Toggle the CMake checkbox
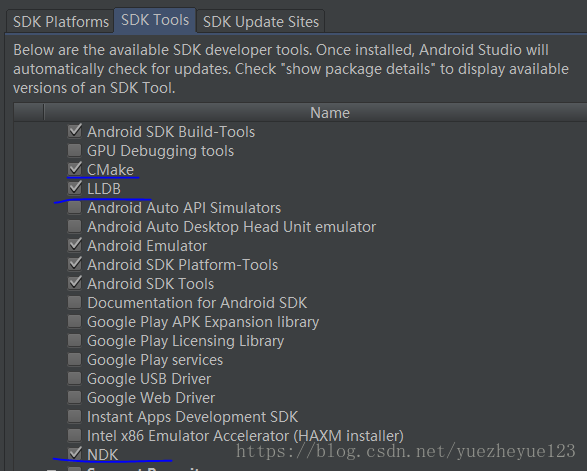587x471 pixels. (75, 169)
